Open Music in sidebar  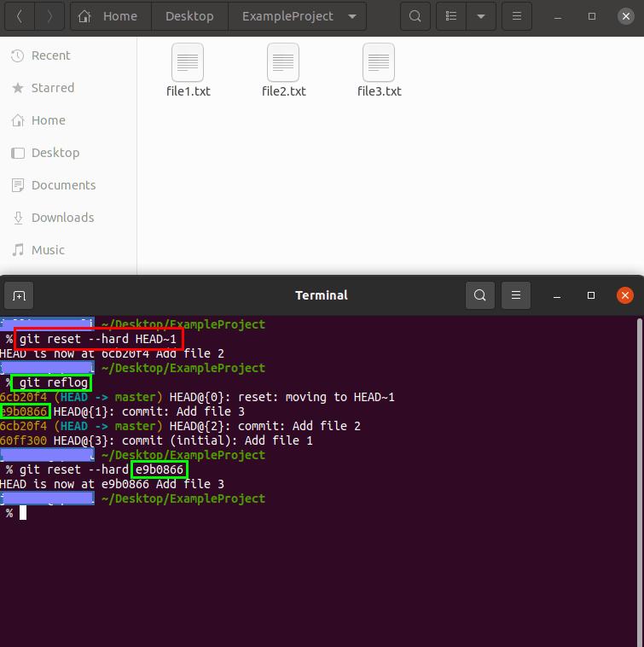point(68,250)
